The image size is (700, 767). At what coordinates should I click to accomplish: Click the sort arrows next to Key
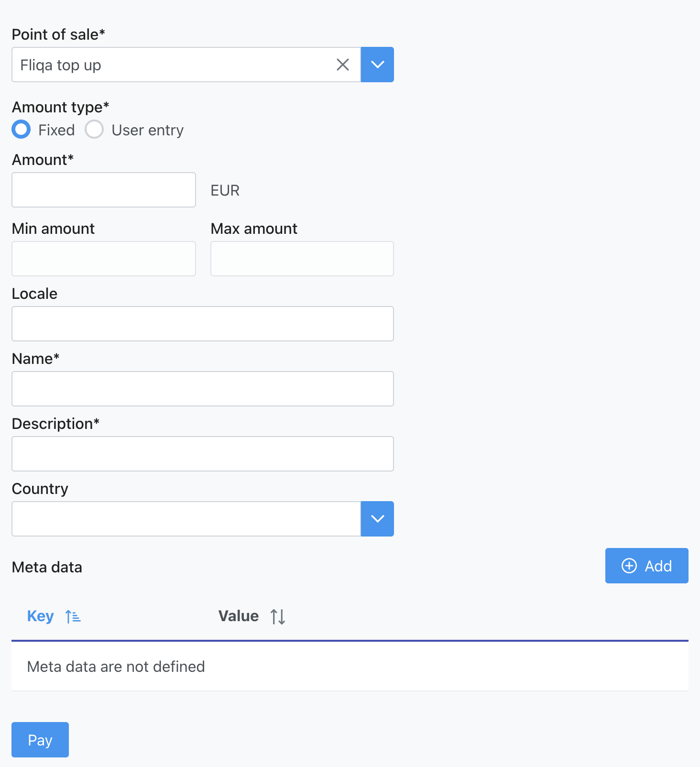click(73, 616)
